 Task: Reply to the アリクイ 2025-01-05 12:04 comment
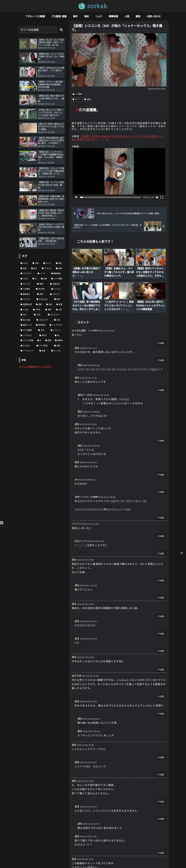pyautogui.click(x=161, y=536)
